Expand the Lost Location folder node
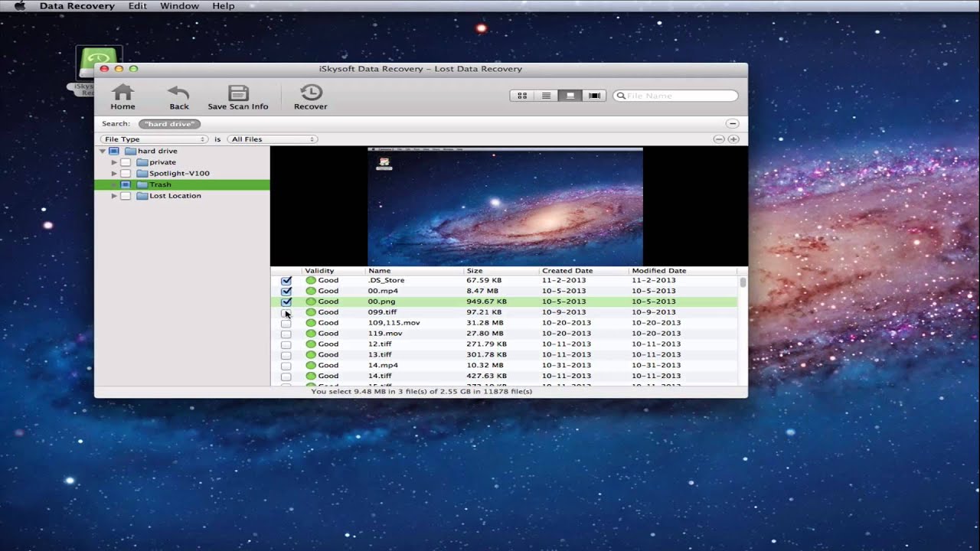980x551 pixels. tap(114, 196)
